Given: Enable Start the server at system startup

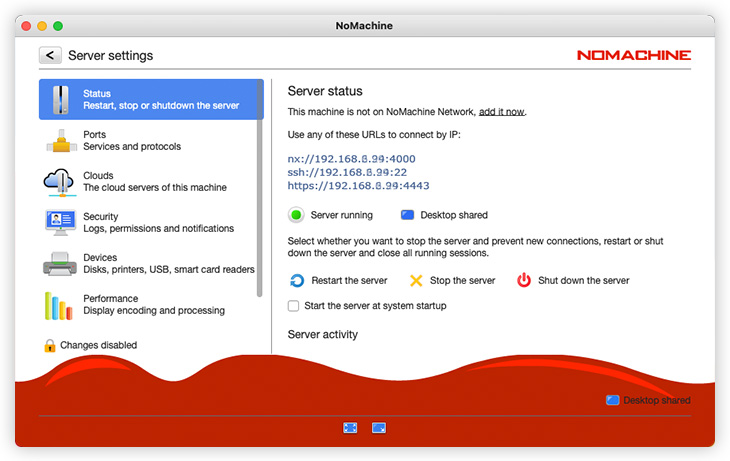Looking at the screenshot, I should click(294, 306).
